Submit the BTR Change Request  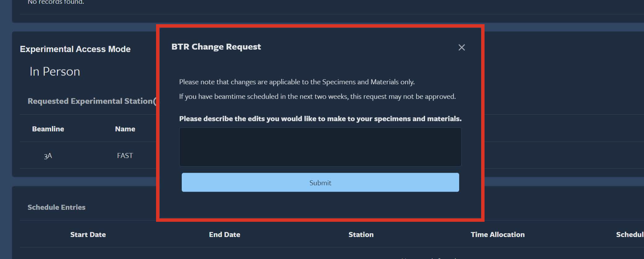[320, 182]
